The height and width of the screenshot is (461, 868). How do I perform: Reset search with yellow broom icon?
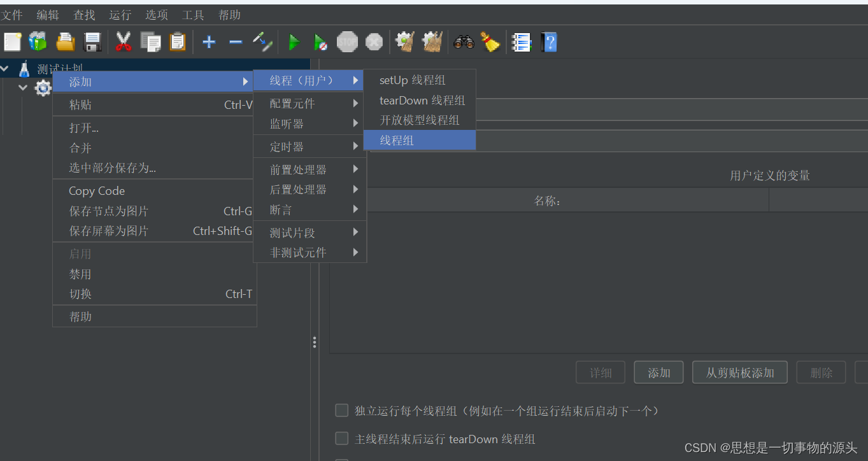click(x=490, y=42)
